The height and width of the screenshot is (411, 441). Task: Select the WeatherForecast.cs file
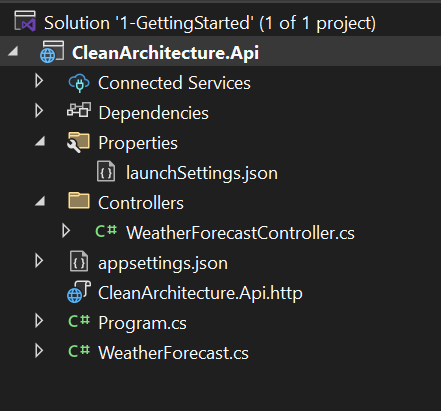[173, 353]
